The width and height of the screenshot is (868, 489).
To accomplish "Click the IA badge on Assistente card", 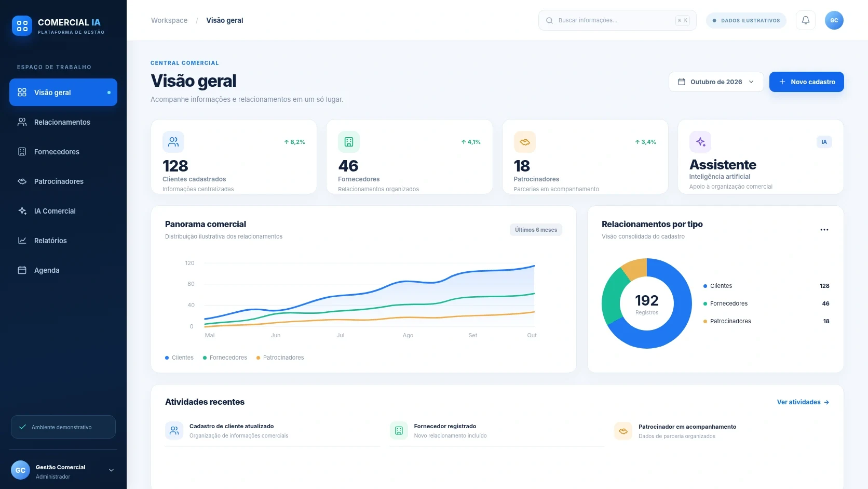I will (824, 142).
